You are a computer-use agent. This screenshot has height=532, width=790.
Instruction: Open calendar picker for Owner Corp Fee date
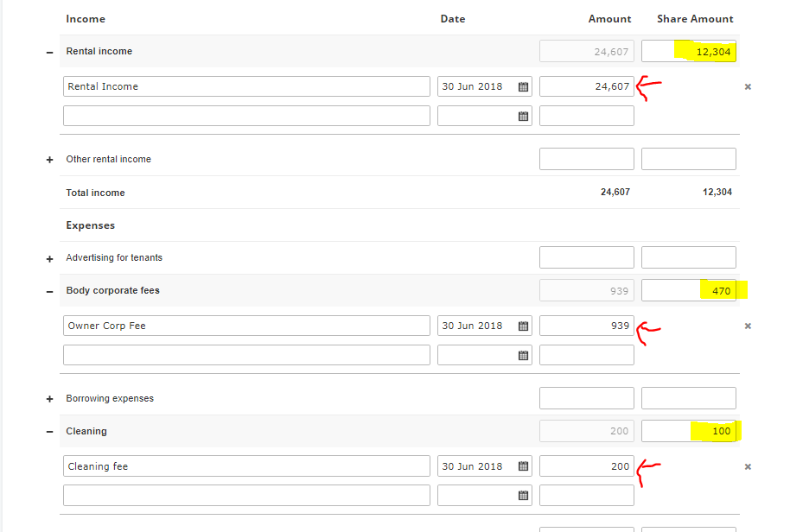tap(524, 326)
